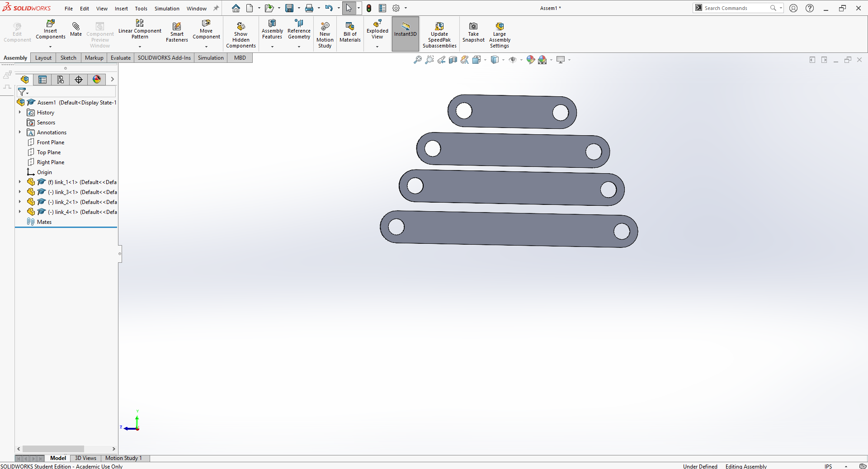Start a New Motion Study
868x469 pixels.
pos(325,33)
